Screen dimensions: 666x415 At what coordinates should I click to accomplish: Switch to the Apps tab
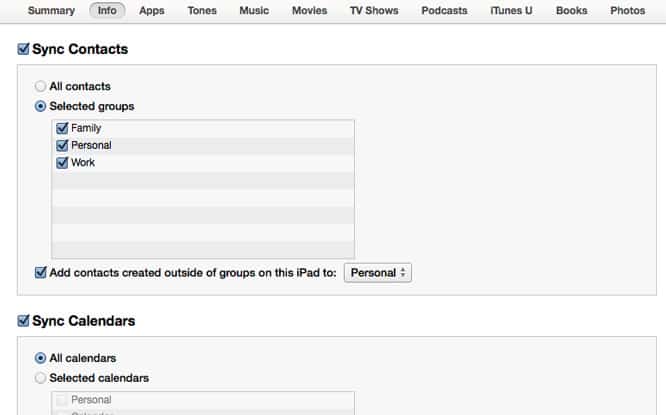click(x=152, y=11)
